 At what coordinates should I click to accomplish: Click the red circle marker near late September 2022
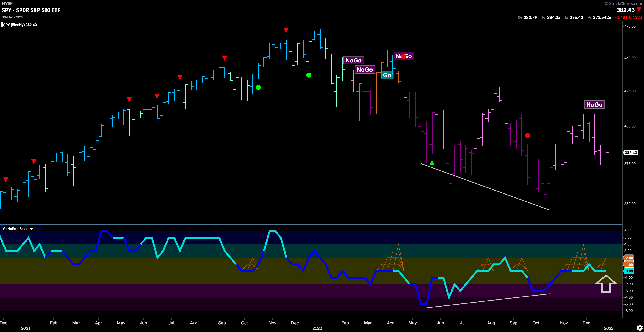(527, 135)
